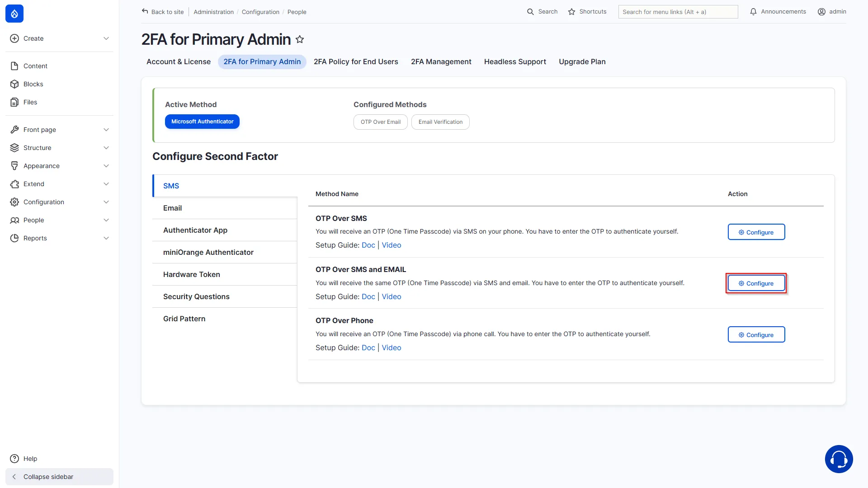This screenshot has height=488, width=868.
Task: Select the Authenticator App category
Action: point(225,230)
